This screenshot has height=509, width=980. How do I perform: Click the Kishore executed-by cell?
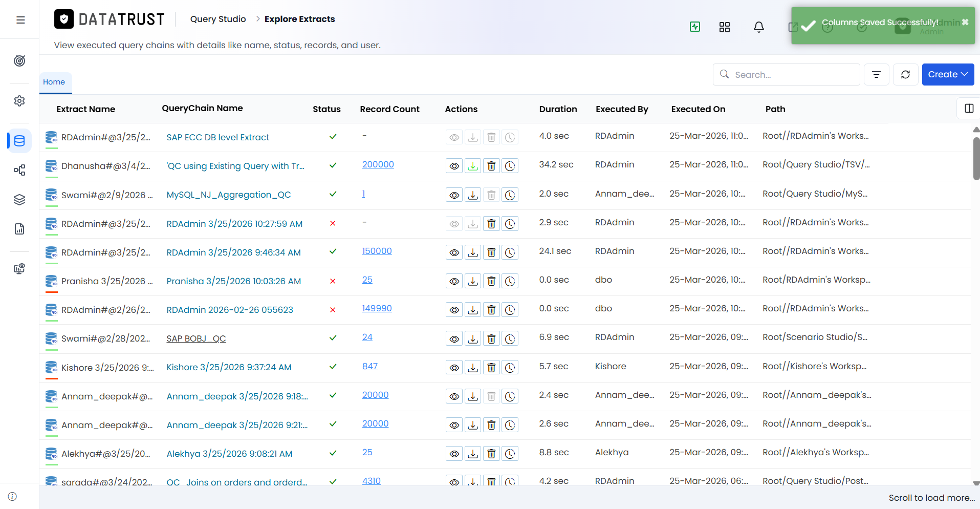(x=611, y=366)
